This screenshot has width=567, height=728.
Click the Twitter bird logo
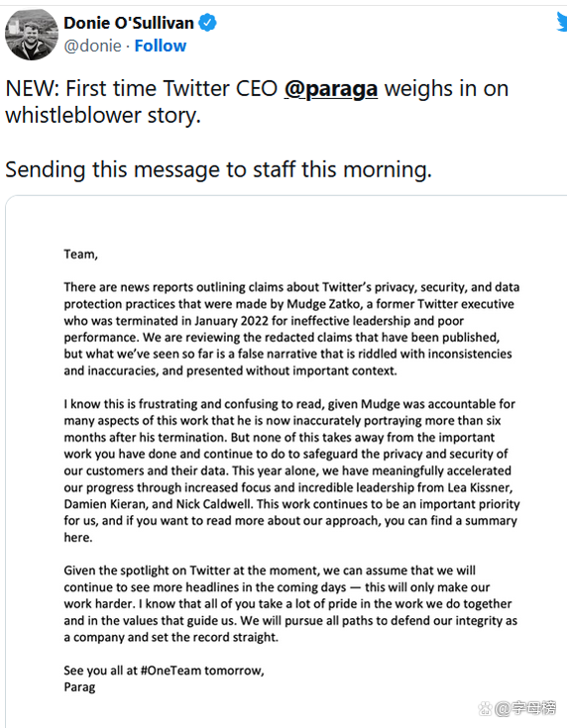pyautogui.click(x=561, y=21)
